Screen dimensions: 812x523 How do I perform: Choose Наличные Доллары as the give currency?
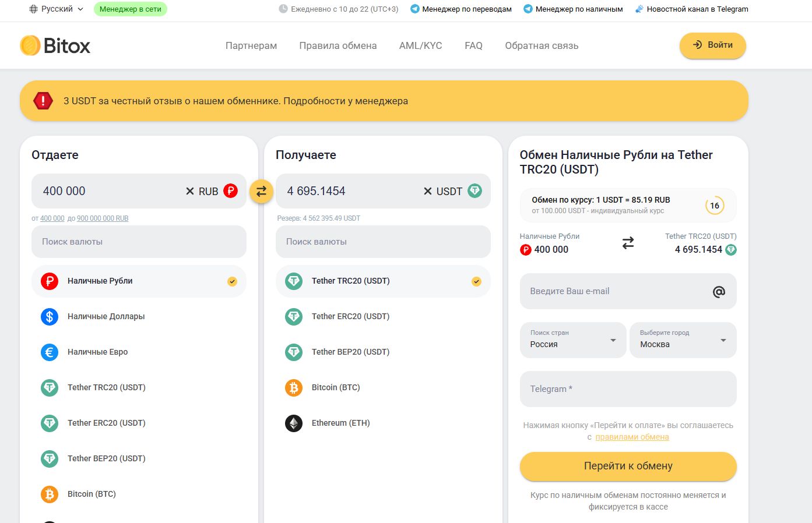click(139, 316)
